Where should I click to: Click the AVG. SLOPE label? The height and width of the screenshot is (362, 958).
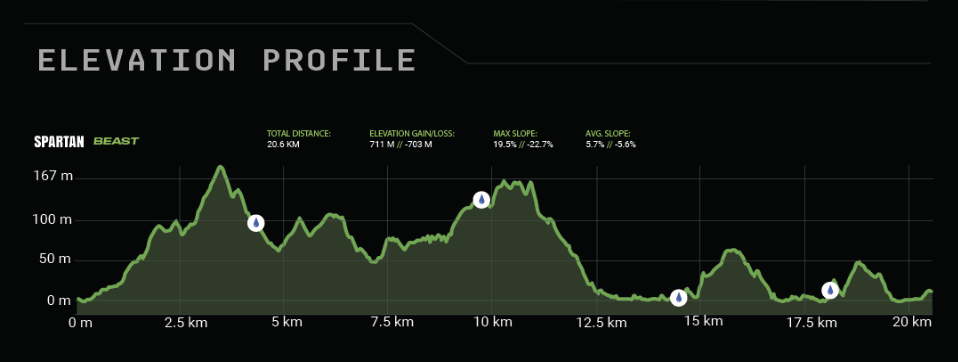tap(608, 133)
